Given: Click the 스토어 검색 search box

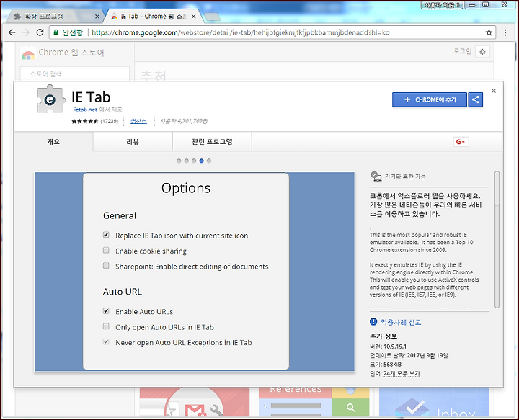Looking at the screenshot, I should tap(74, 73).
